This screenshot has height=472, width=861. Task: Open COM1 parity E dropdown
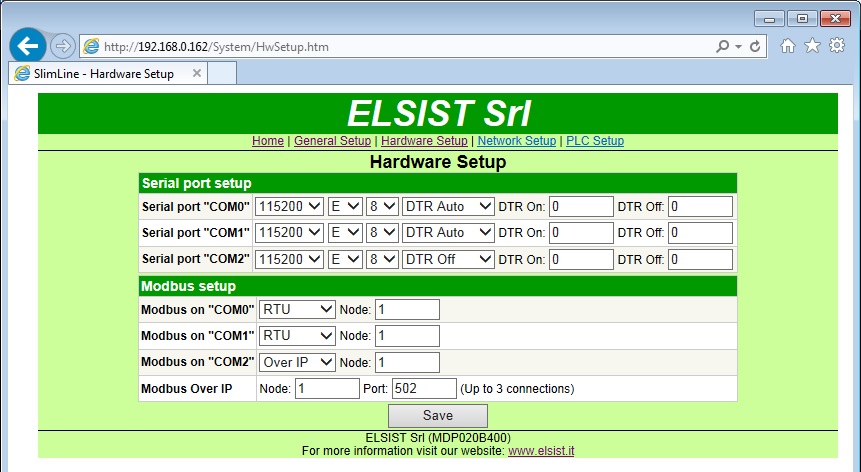(345, 233)
